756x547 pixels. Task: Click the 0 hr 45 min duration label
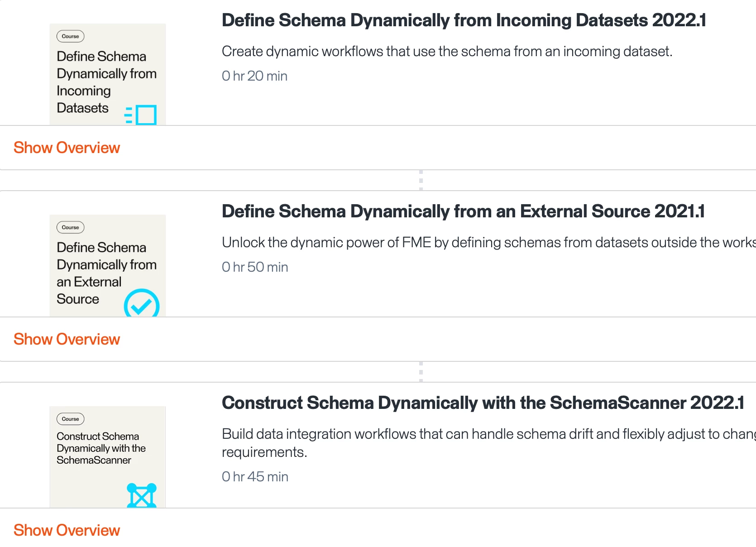pyautogui.click(x=255, y=477)
